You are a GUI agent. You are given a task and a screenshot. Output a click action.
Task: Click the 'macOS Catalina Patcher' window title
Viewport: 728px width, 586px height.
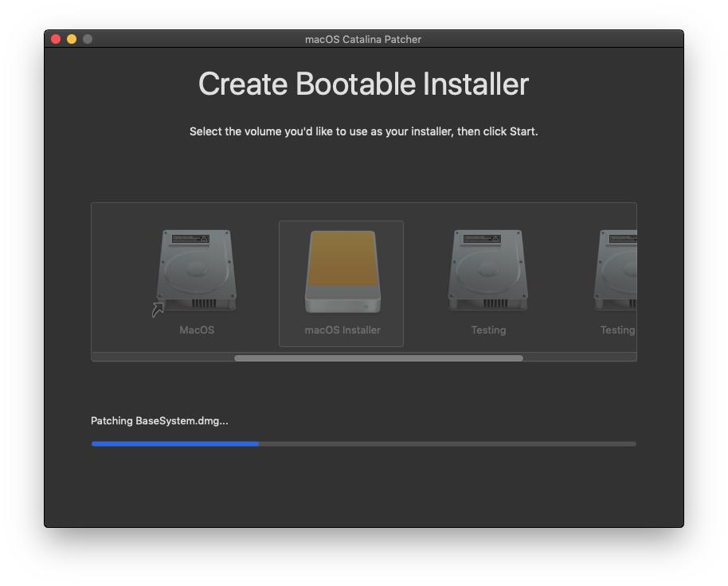pos(363,40)
